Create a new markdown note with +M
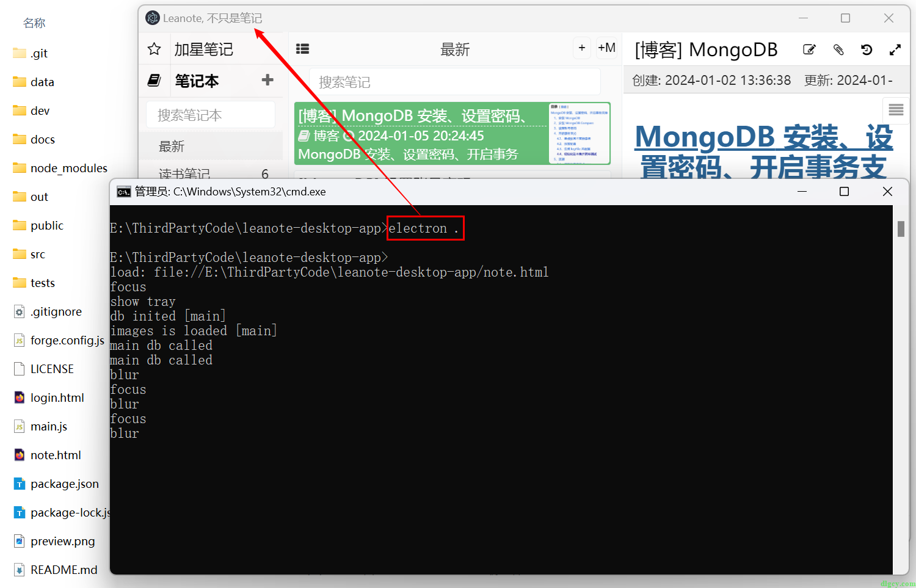Viewport: 916px width, 588px height. (x=606, y=48)
